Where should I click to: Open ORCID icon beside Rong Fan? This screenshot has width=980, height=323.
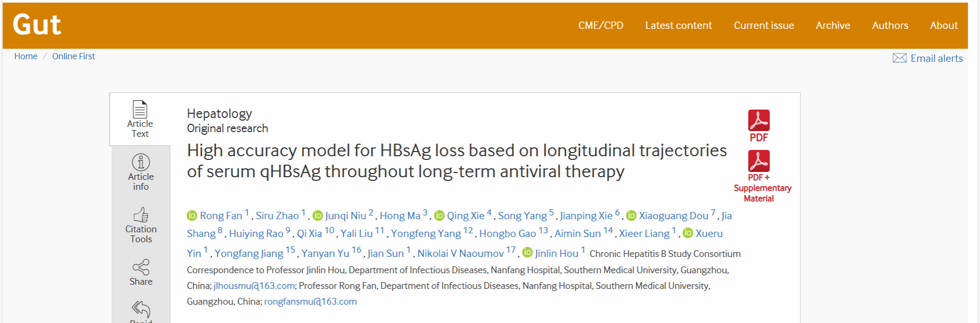pos(192,216)
